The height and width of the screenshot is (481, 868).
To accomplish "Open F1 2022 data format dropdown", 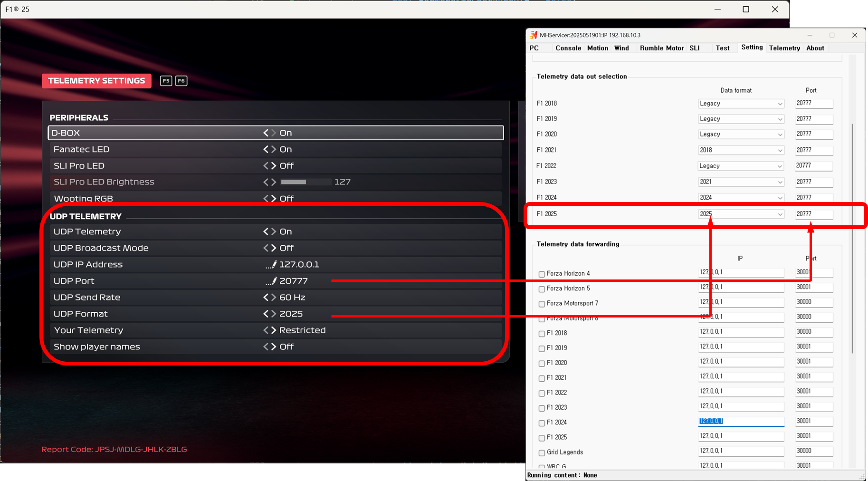I will point(741,166).
